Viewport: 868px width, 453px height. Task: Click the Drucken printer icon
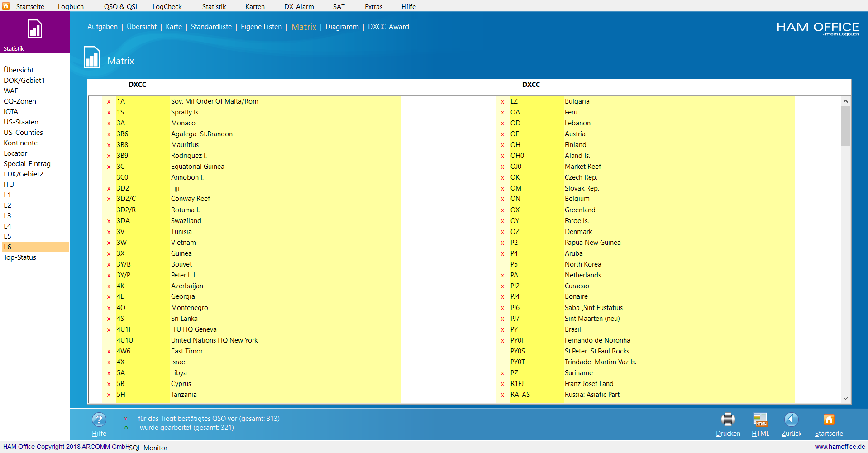(x=728, y=420)
